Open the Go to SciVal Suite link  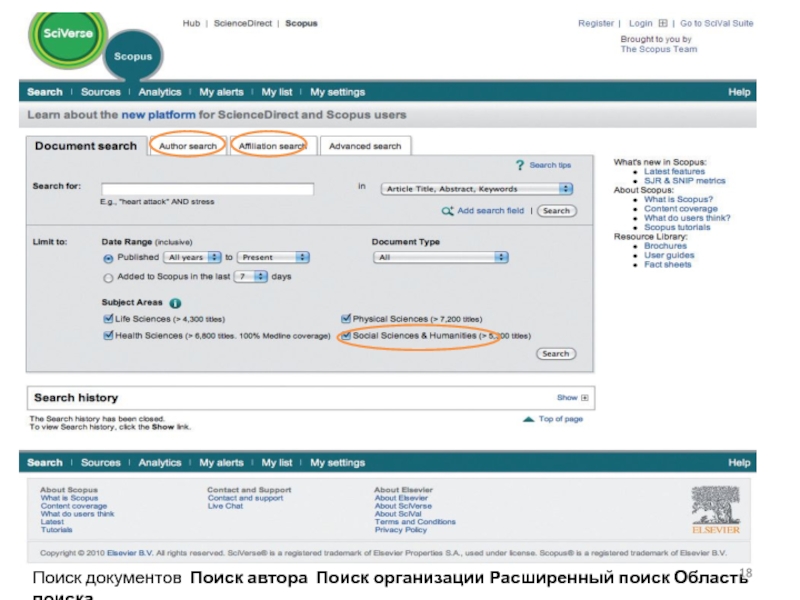tap(717, 23)
